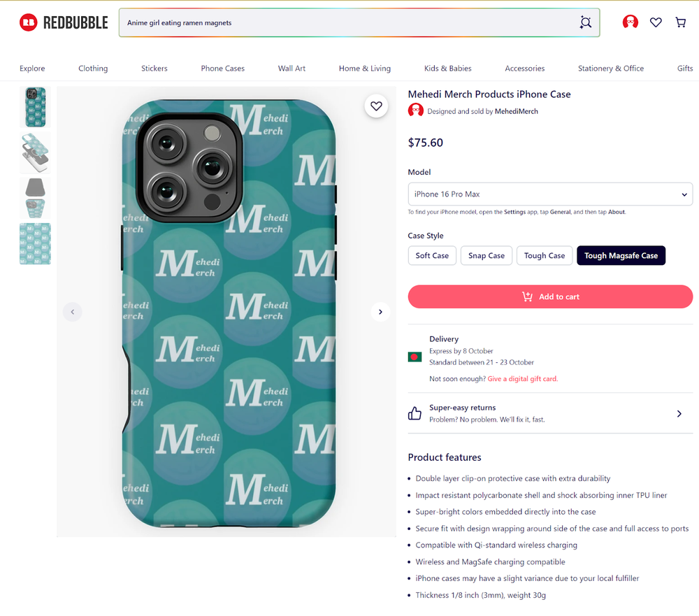Click the profile avatar icon
The width and height of the screenshot is (699, 616).
pyautogui.click(x=630, y=22)
